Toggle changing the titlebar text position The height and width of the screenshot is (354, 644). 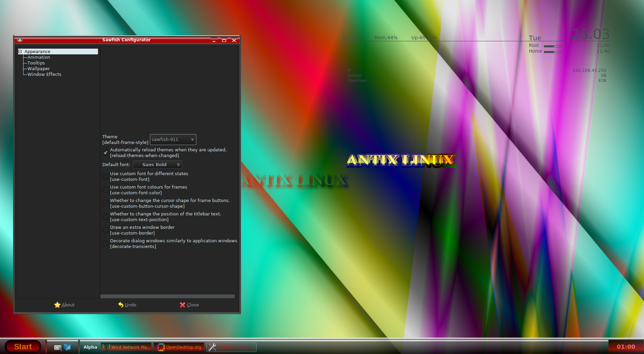[x=105, y=216]
